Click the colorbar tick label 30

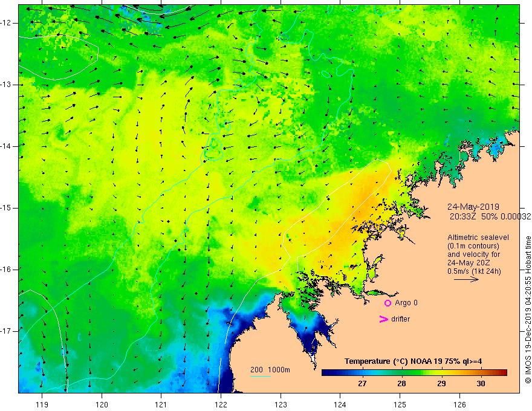click(481, 384)
